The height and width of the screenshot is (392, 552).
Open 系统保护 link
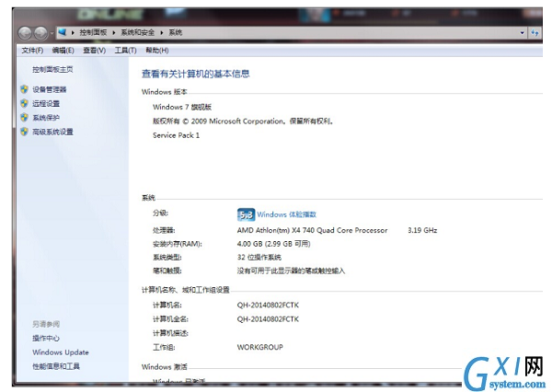click(x=46, y=118)
